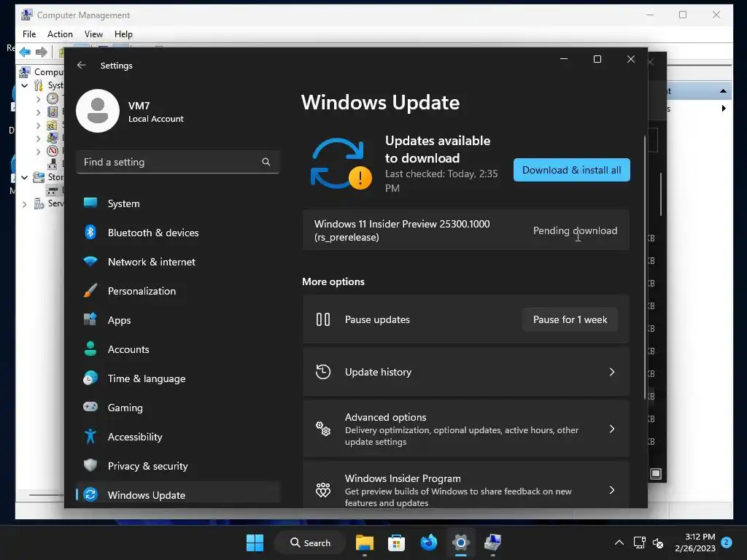Click 'Last checked: Today, 2:35 PM' text

[x=441, y=181]
